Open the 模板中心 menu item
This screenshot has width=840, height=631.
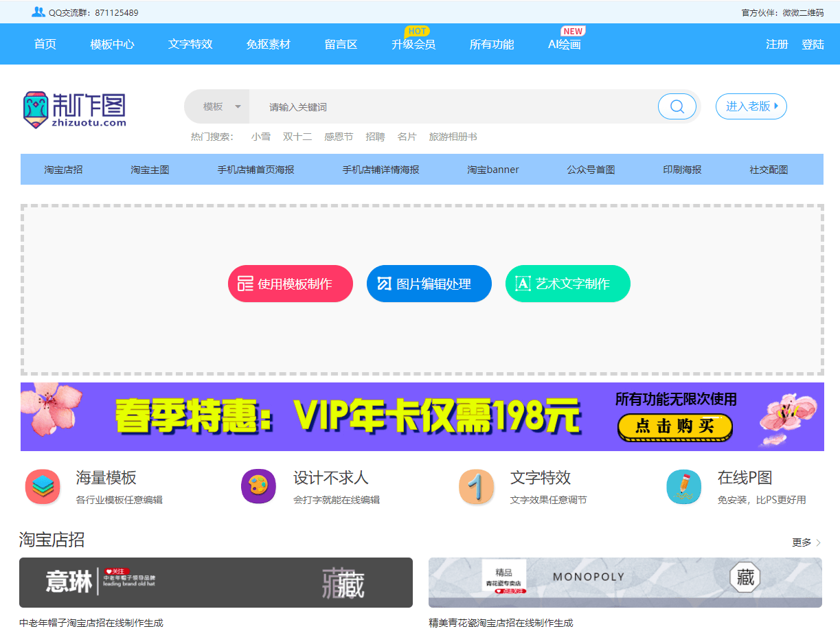(111, 44)
